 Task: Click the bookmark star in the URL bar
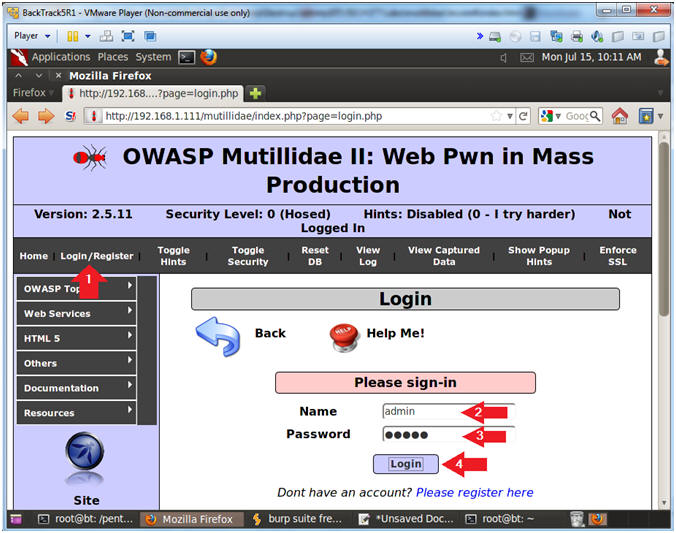496,116
